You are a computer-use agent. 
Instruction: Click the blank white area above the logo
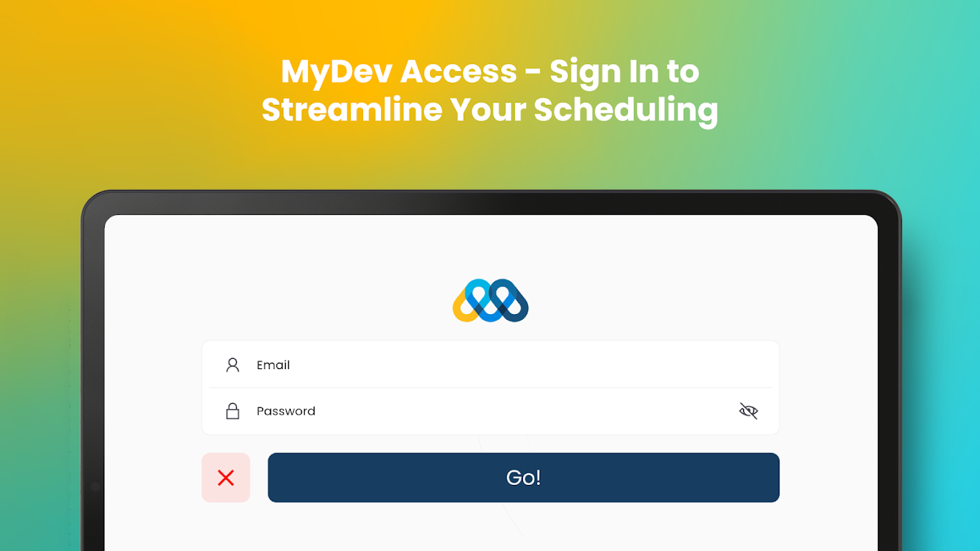(x=490, y=248)
